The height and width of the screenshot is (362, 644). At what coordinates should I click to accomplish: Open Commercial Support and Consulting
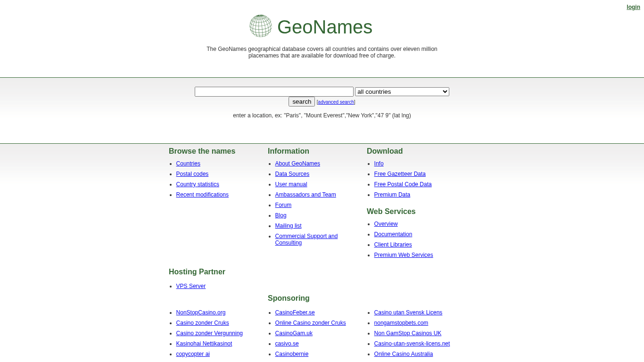click(x=306, y=239)
